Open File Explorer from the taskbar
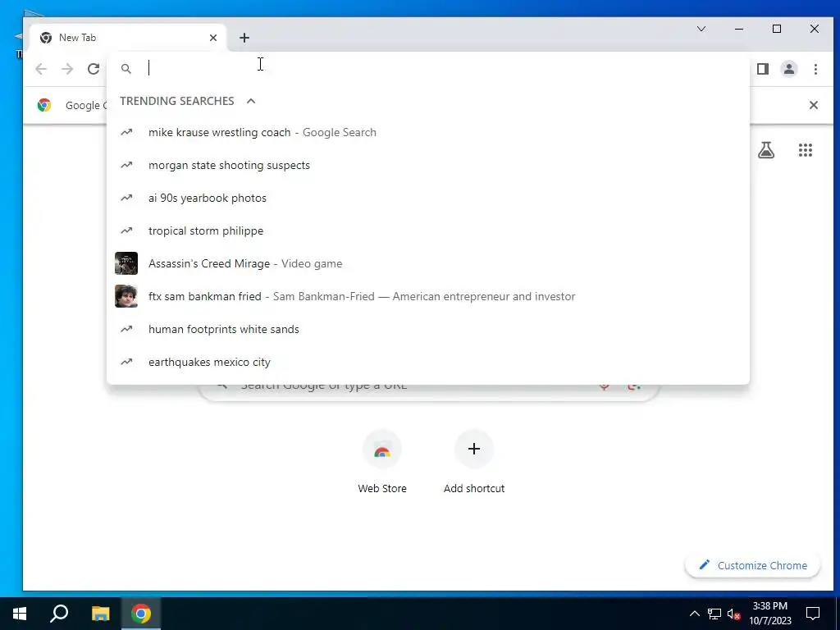Image resolution: width=840 pixels, height=630 pixels. [x=100, y=614]
